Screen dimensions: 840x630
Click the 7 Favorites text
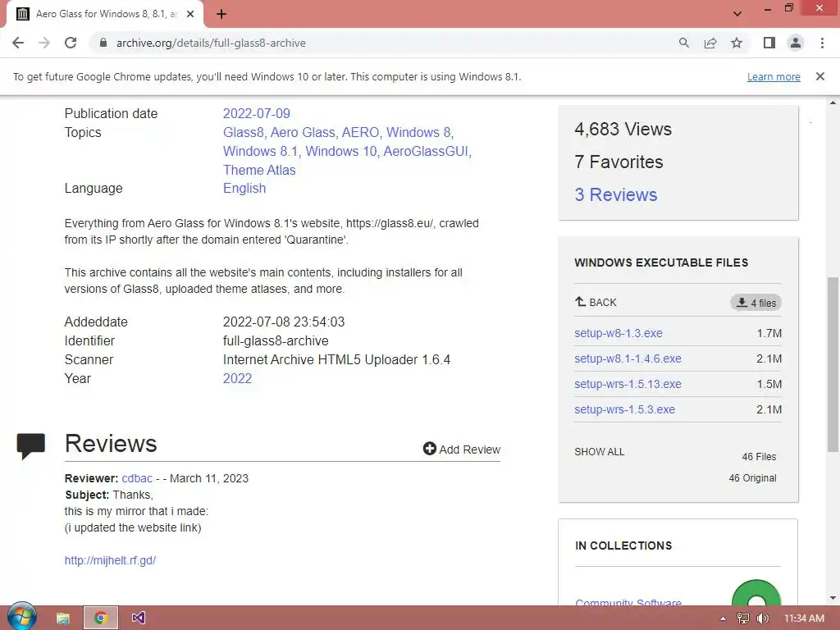tap(619, 162)
